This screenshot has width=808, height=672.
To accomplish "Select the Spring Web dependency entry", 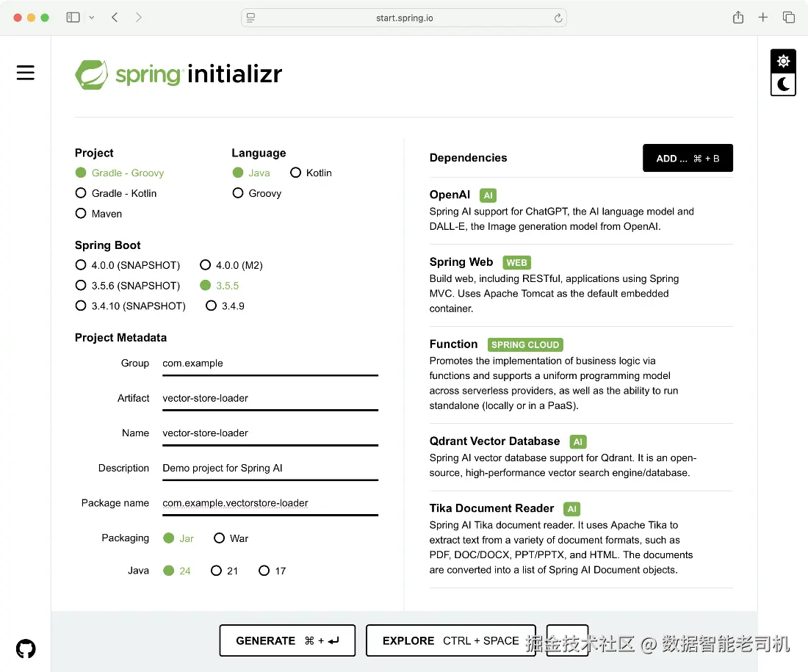I will [581, 285].
